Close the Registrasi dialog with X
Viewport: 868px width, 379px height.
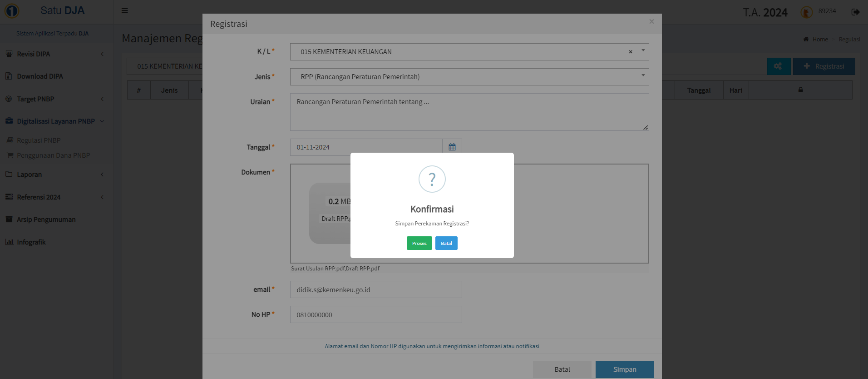click(651, 21)
